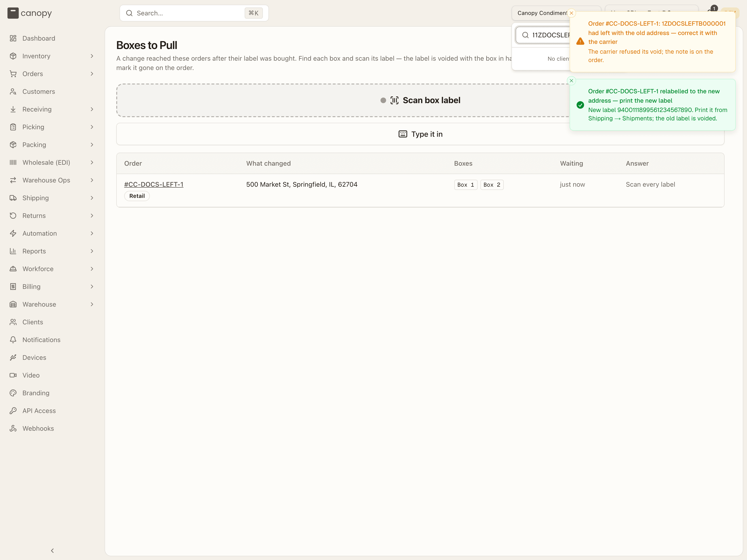This screenshot has width=747, height=560.
Task: Click the barcode scanner icon in Scan box label
Action: [394, 100]
